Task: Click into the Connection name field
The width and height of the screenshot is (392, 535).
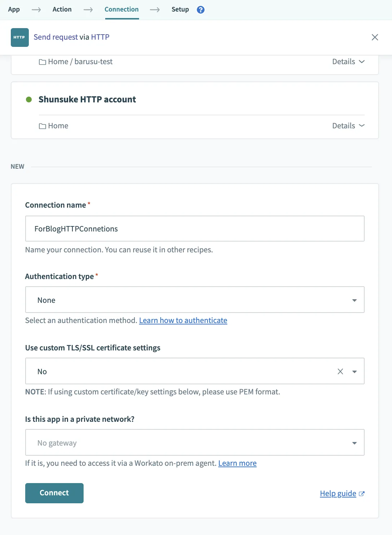Action: (x=195, y=229)
